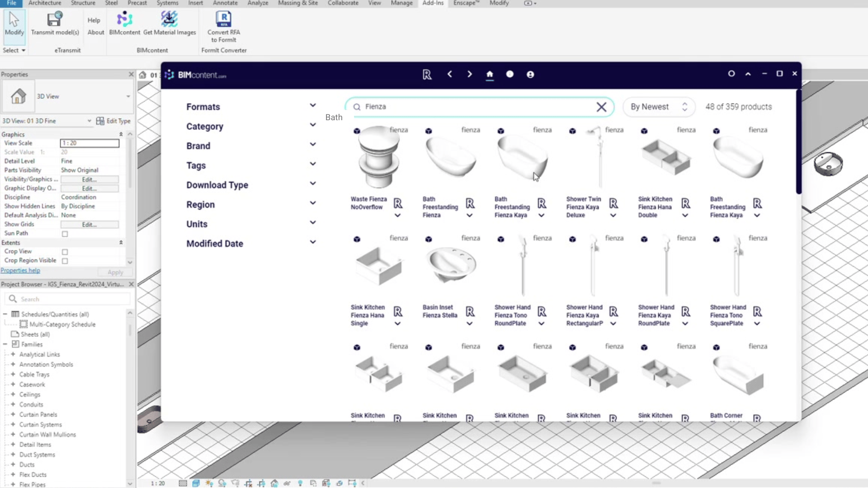This screenshot has width=868, height=488.
Task: Click the BIMcontent home icon
Action: pyautogui.click(x=490, y=75)
